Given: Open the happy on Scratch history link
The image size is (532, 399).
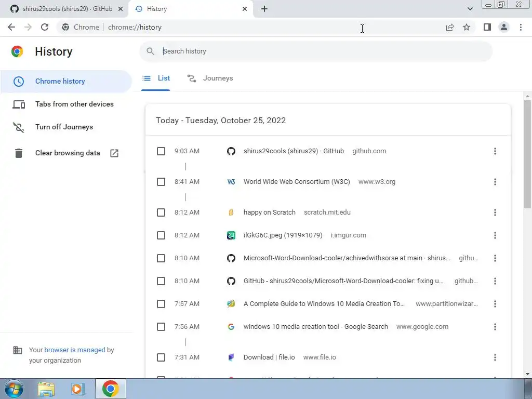Looking at the screenshot, I should pos(270,212).
